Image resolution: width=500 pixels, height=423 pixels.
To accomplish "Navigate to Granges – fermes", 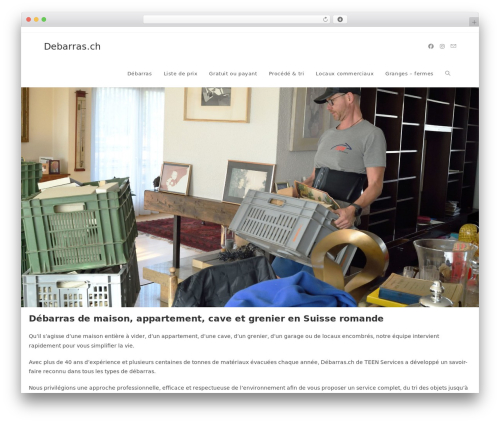I will [409, 74].
